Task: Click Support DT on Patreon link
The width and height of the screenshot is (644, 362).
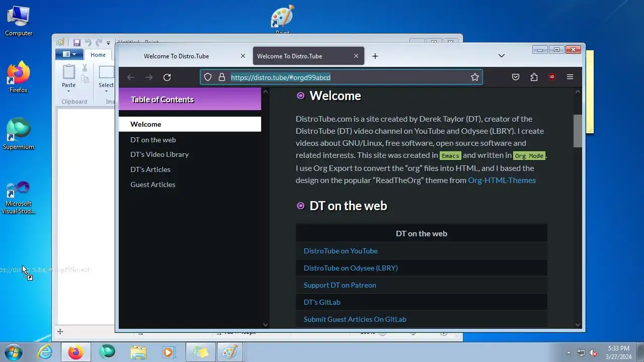Action: [x=340, y=285]
